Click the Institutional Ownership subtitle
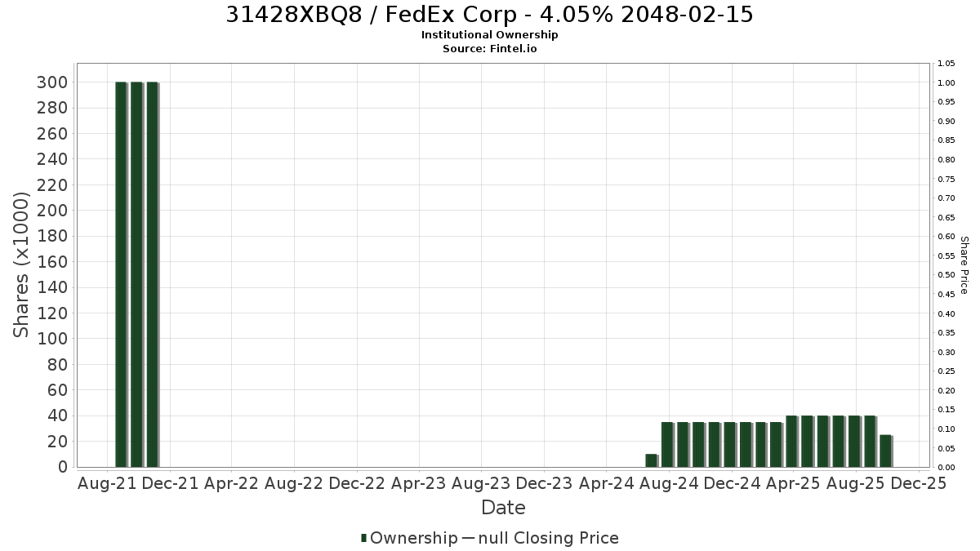Image resolution: width=980 pixels, height=551 pixels. click(x=490, y=35)
